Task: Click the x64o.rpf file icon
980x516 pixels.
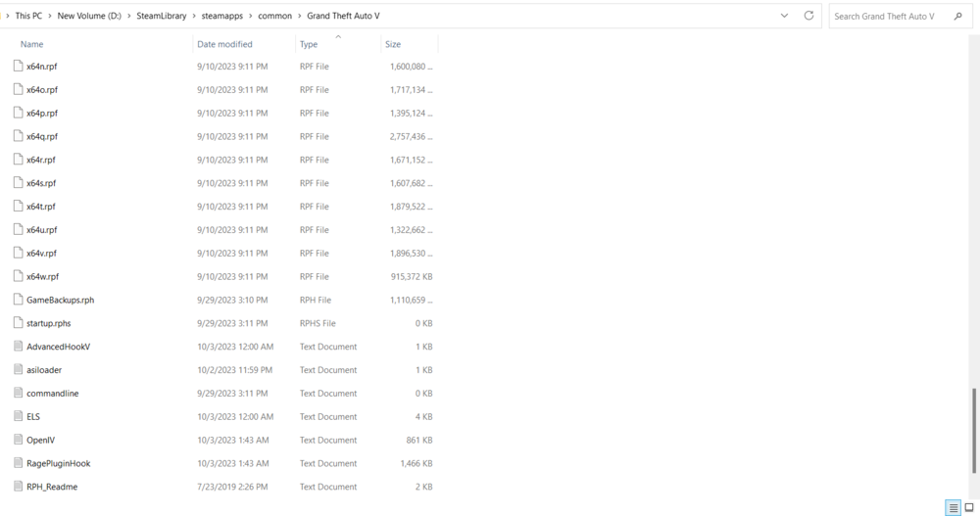Action: point(18,89)
